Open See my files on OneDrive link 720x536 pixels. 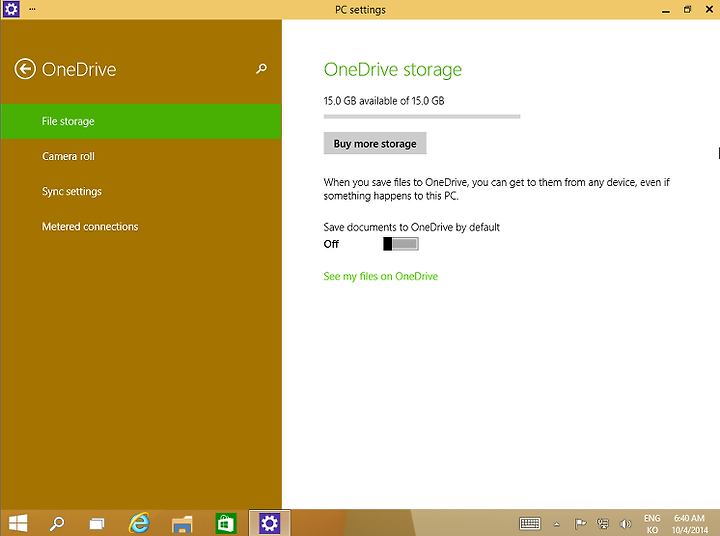pyautogui.click(x=381, y=276)
